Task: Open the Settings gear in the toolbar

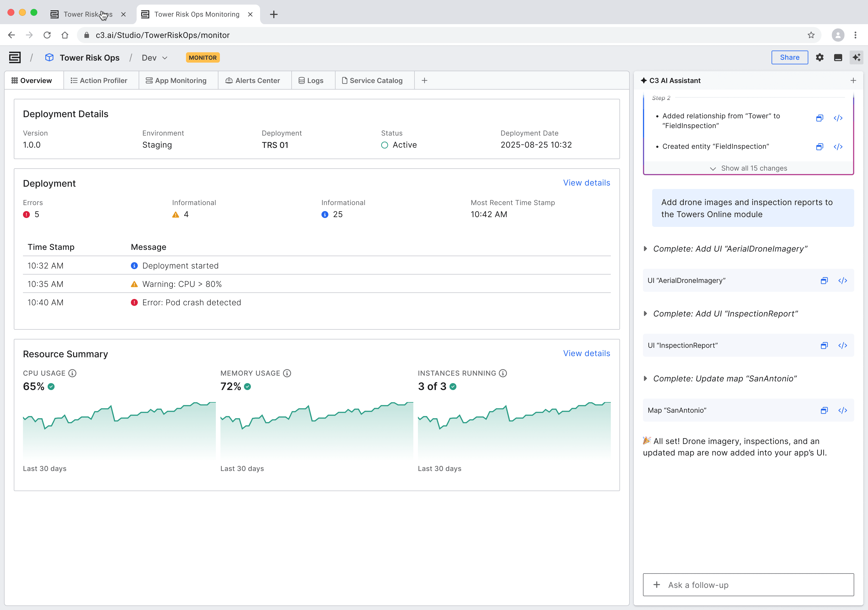Action: pyautogui.click(x=819, y=57)
